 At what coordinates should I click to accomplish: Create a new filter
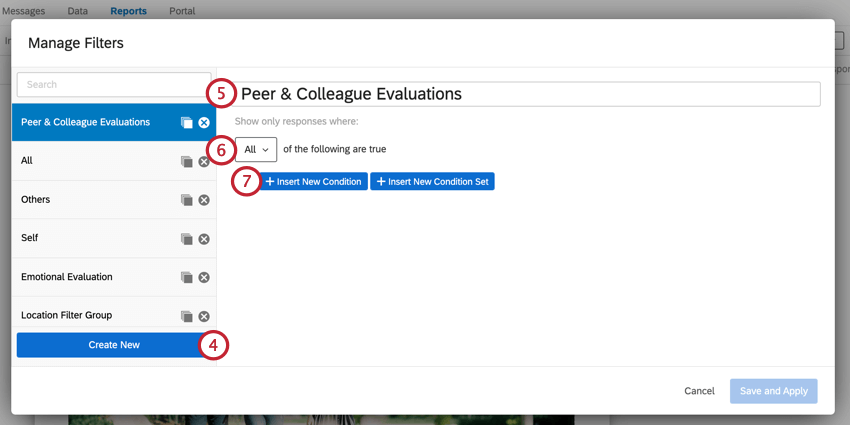114,345
